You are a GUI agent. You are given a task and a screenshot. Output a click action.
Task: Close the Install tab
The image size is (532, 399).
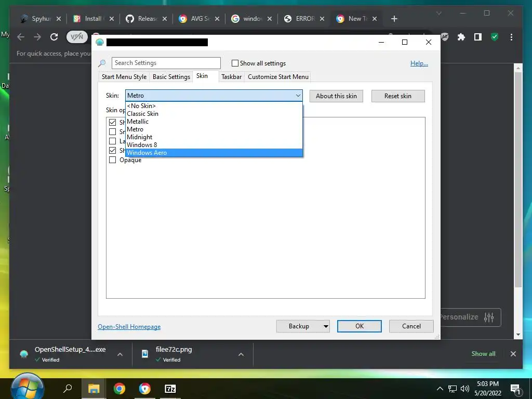click(112, 19)
